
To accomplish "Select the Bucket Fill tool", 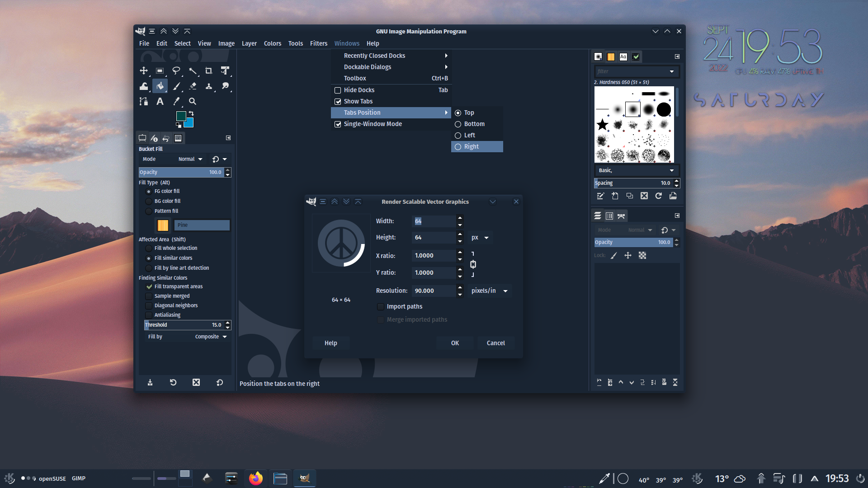I will (x=160, y=86).
